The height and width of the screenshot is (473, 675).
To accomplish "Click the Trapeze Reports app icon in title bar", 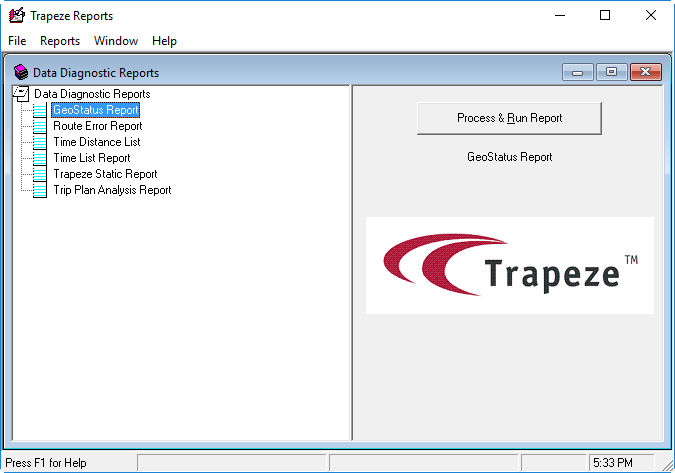I will (17, 15).
